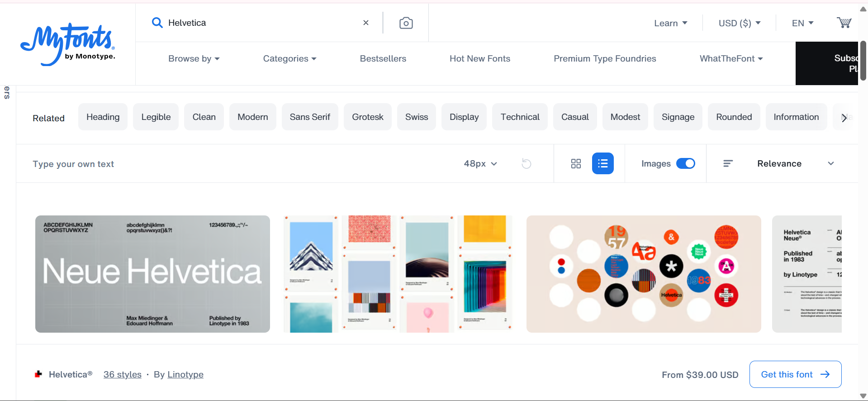The height and width of the screenshot is (401, 868).
Task: Select the Legible related tag
Action: 156,117
